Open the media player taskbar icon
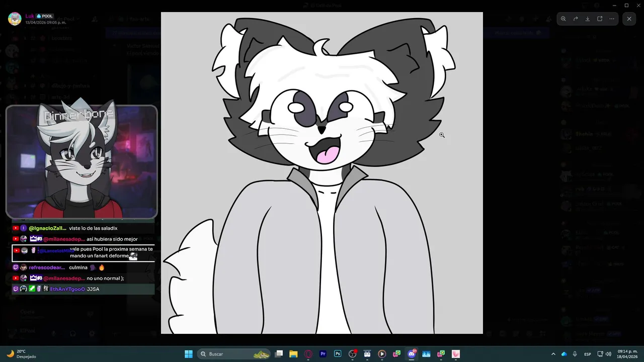644x362 pixels. tap(382, 354)
